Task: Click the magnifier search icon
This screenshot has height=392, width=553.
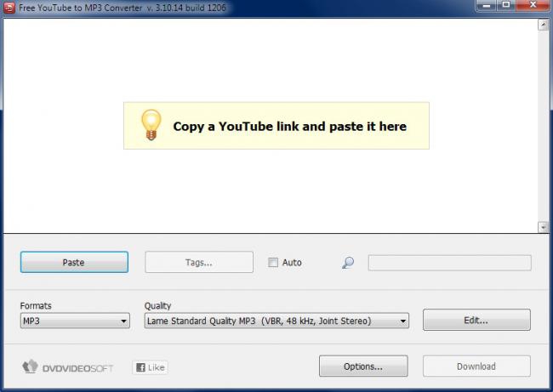Action: tap(348, 262)
